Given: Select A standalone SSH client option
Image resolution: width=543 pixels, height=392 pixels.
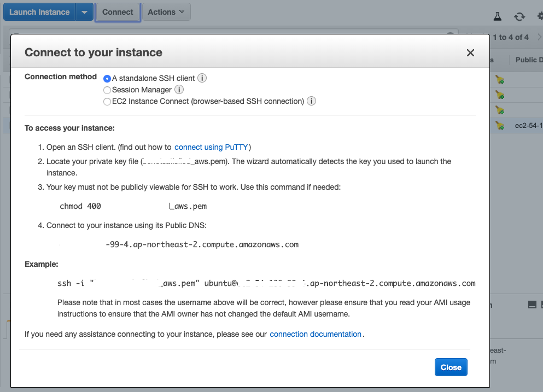Looking at the screenshot, I should (x=107, y=79).
